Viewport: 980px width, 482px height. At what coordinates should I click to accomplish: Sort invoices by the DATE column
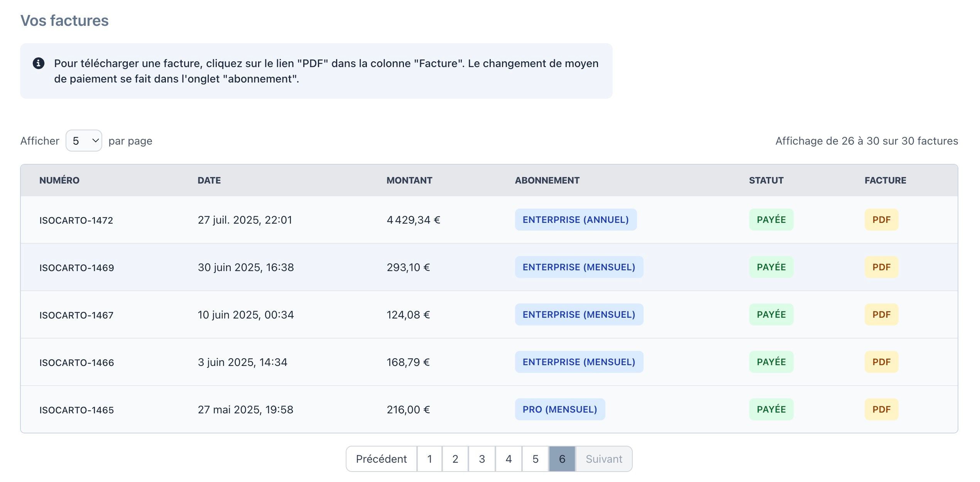(x=209, y=180)
